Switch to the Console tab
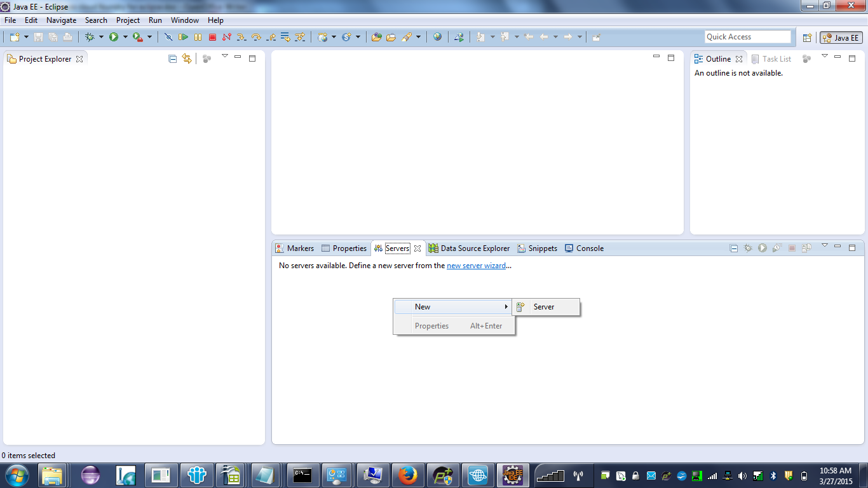 tap(588, 248)
